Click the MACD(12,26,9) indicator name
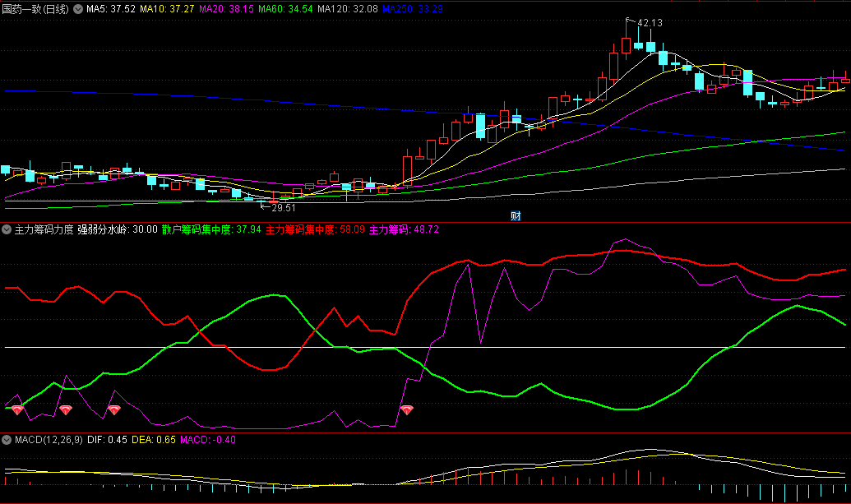Screen dimensions: 851x504 click(49, 440)
